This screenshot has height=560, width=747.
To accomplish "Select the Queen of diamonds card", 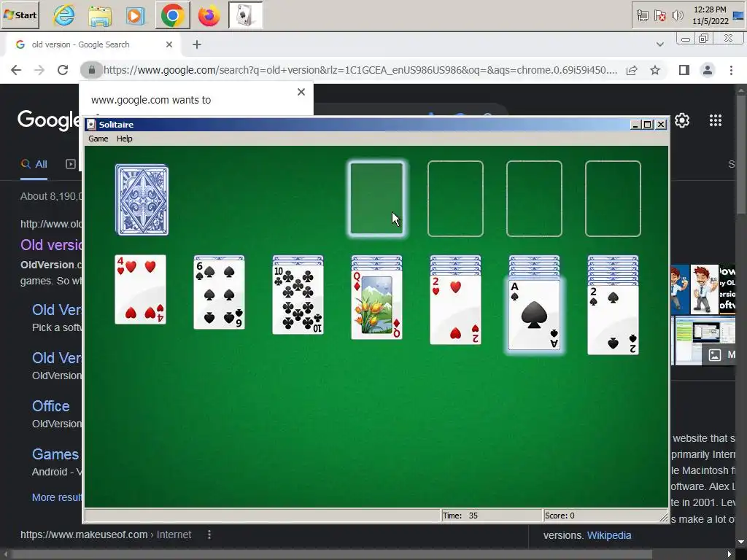I will (x=377, y=304).
